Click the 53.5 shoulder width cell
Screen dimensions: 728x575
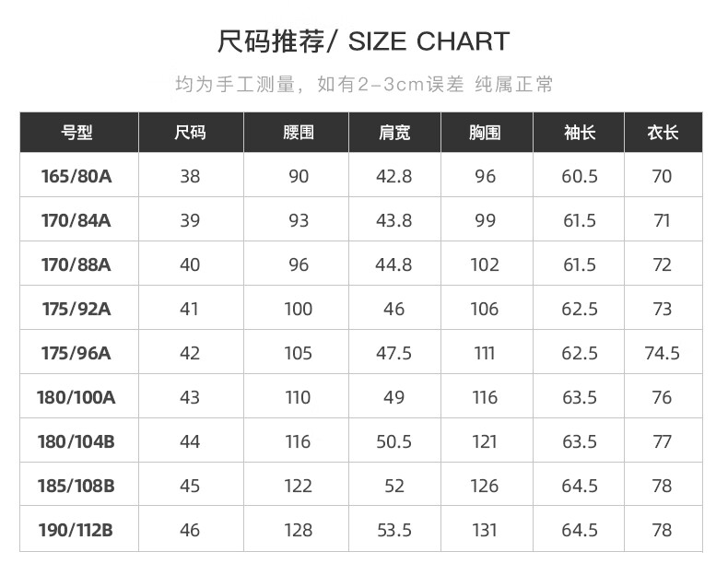[x=394, y=530]
